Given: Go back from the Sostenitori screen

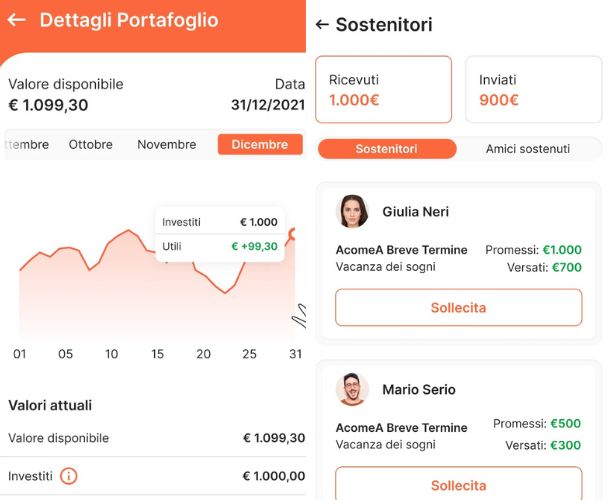Looking at the screenshot, I should (322, 25).
